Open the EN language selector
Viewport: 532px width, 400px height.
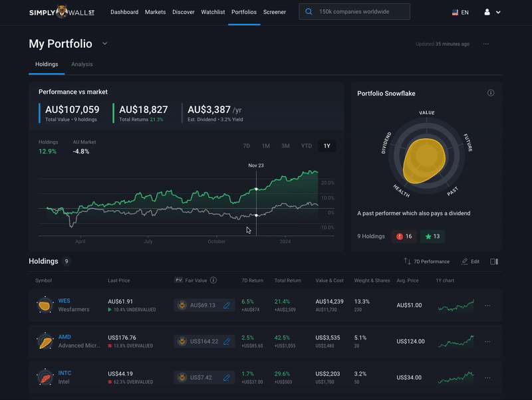coord(460,12)
